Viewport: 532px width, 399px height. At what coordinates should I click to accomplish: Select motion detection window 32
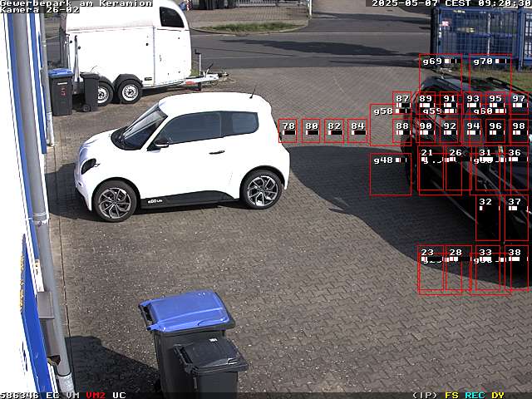pyautogui.click(x=488, y=218)
